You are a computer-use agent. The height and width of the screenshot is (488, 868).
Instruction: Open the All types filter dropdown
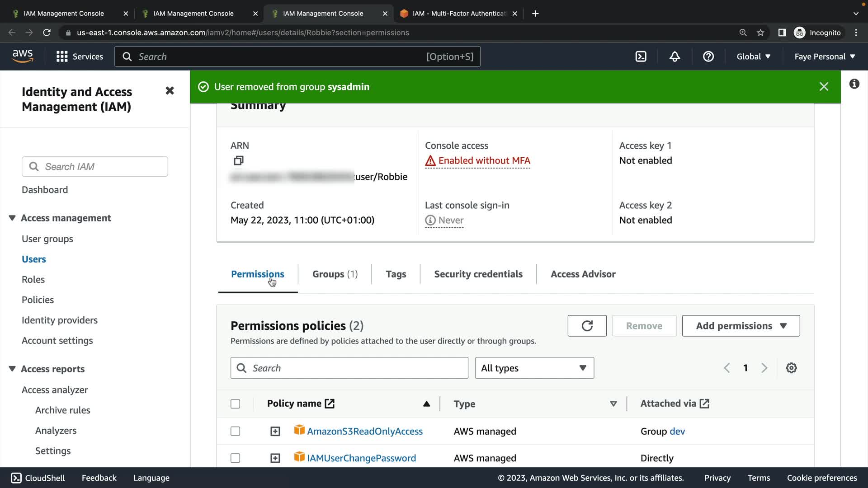(x=534, y=368)
